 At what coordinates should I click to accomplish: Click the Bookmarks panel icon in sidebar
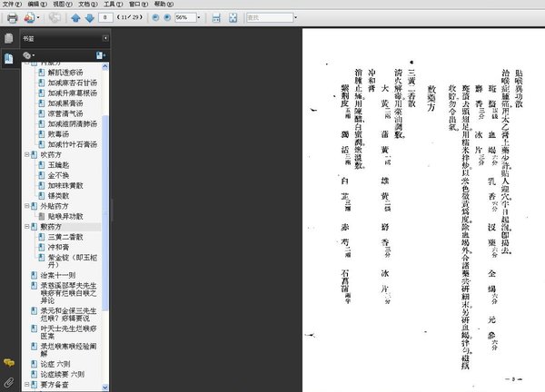coord(9,58)
